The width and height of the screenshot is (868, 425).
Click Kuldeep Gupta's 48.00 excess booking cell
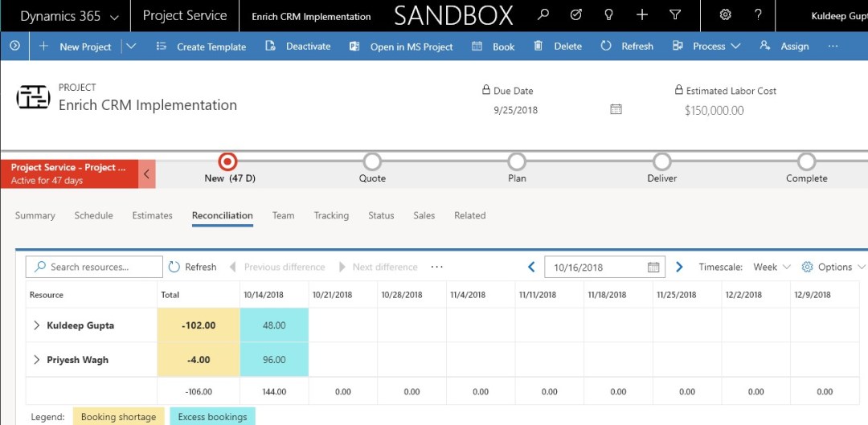click(274, 325)
